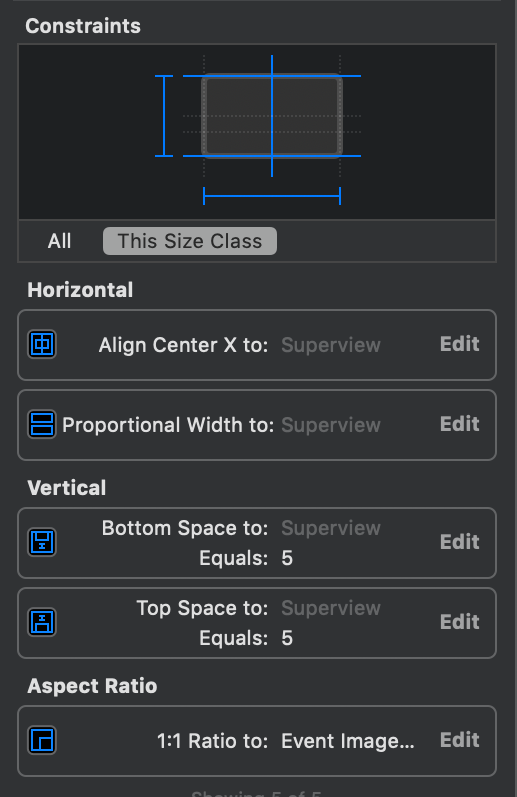
Task: Select the vertical center line in diagram
Action: (x=272, y=116)
